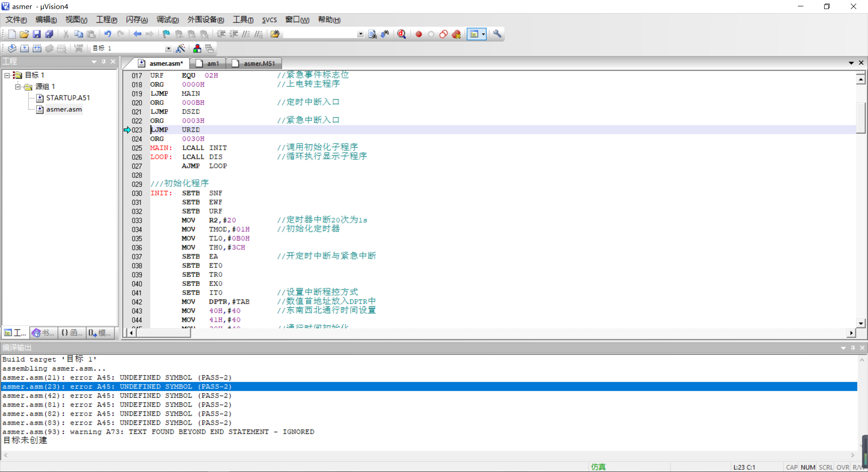Cut the selection with scissors icon
Viewport: 868px width, 472px height.
coord(66,34)
